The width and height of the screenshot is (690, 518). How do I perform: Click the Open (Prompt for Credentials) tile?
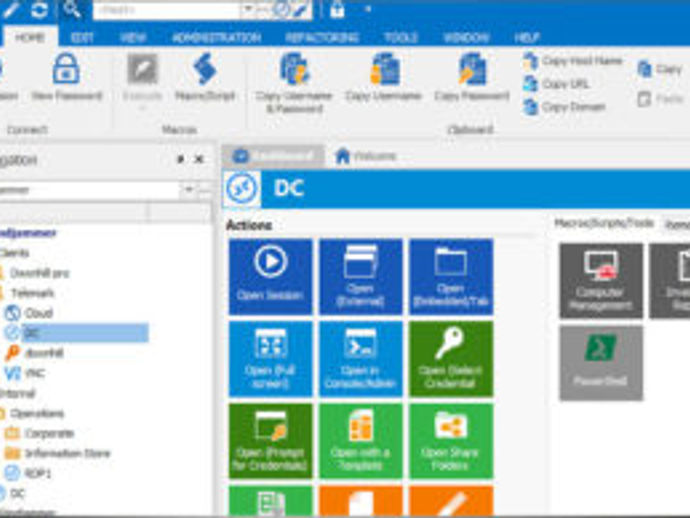271,441
